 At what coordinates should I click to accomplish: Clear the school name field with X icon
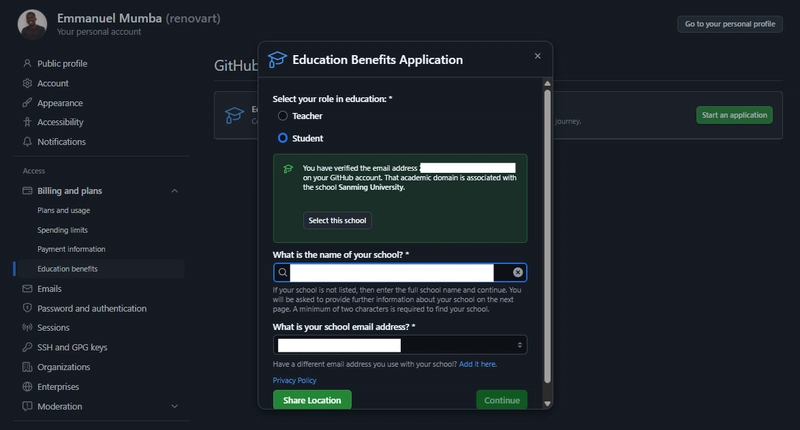[x=518, y=272]
